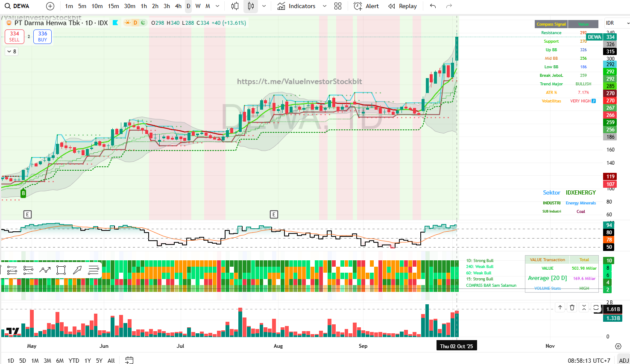Viewport: 630px width, 364px height.
Task: Set date range to 5D
Action: (x=23, y=361)
